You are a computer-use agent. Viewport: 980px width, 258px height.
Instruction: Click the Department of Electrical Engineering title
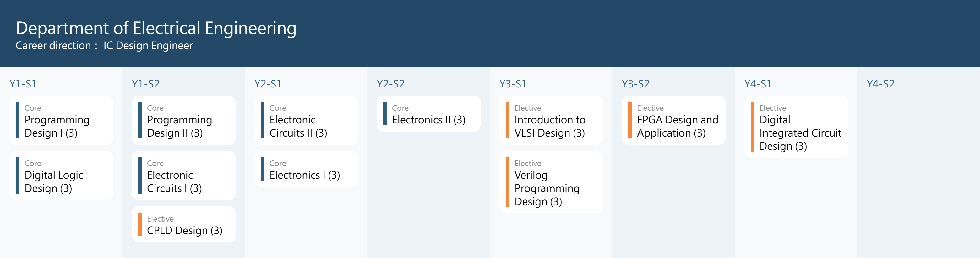[x=156, y=28]
